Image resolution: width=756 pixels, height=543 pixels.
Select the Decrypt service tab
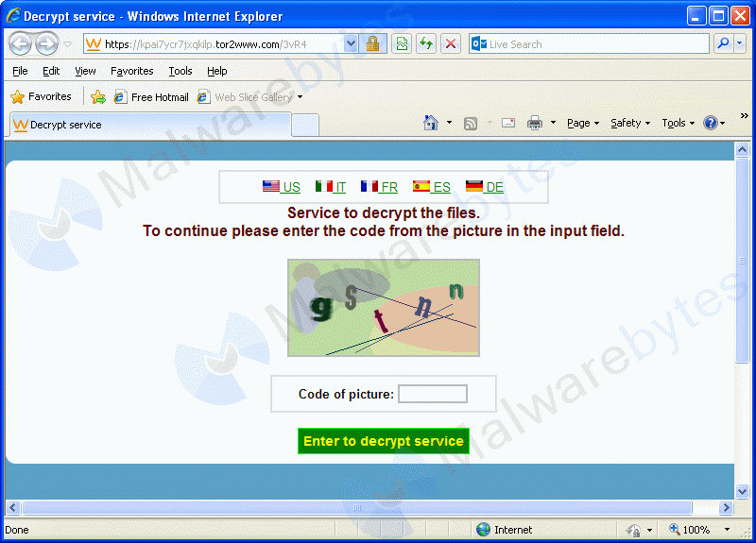pyautogui.click(x=66, y=125)
